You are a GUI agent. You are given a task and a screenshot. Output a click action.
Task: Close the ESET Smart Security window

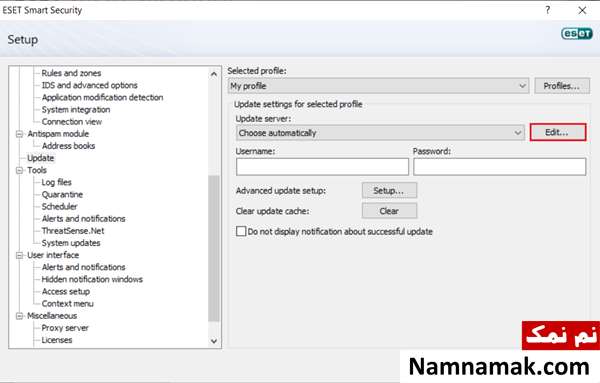[x=582, y=10]
